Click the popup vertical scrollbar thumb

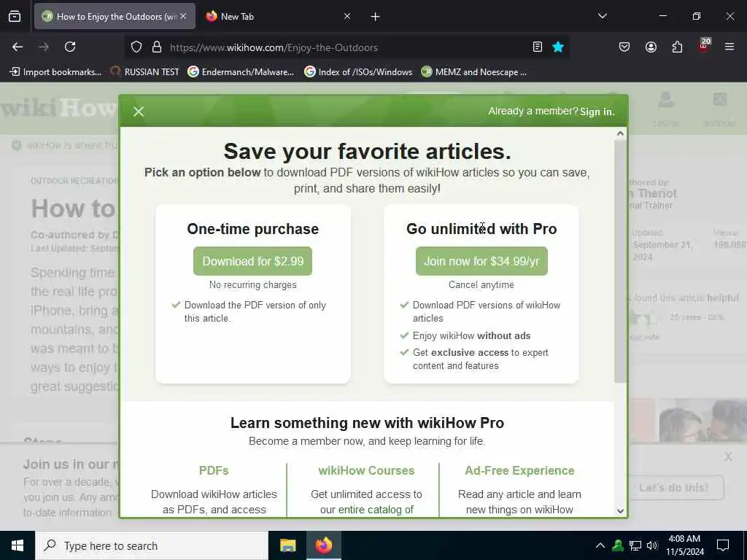pyautogui.click(x=620, y=261)
